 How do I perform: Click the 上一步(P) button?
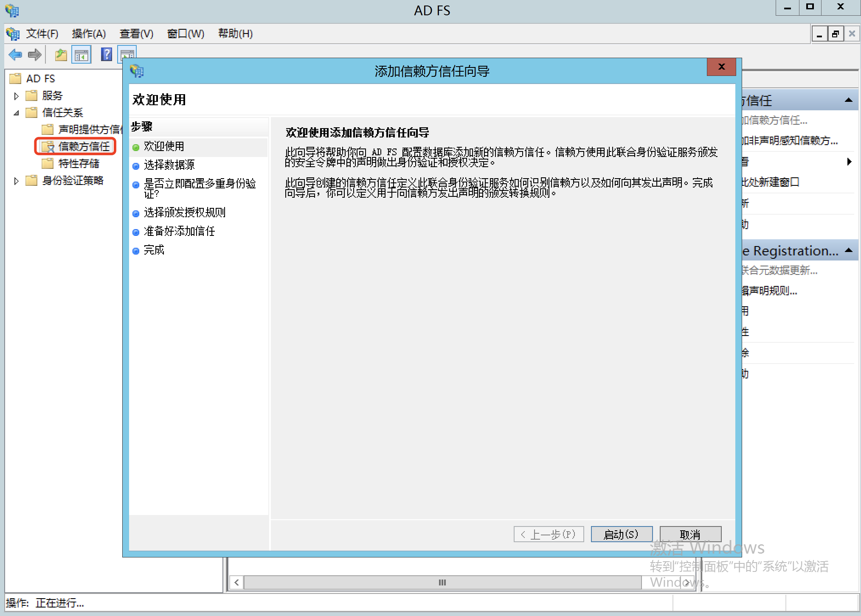pyautogui.click(x=549, y=534)
